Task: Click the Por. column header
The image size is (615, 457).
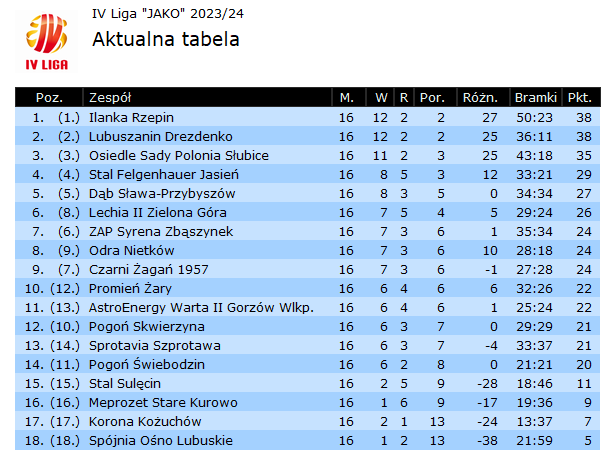Action: (x=432, y=97)
